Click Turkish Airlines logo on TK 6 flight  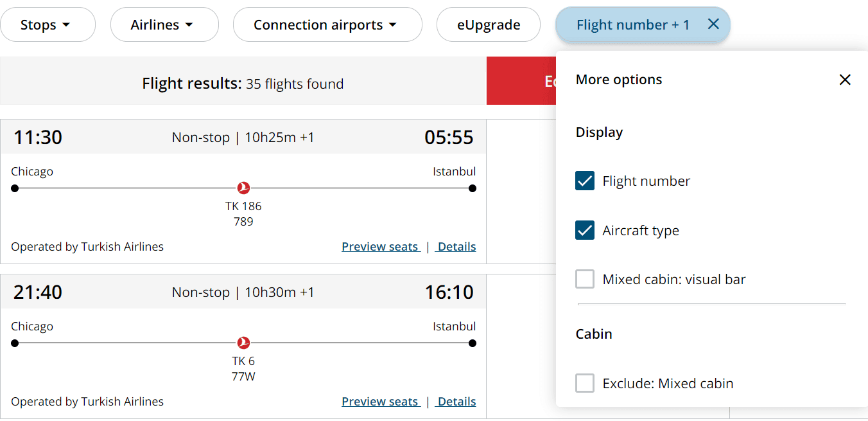pyautogui.click(x=243, y=343)
